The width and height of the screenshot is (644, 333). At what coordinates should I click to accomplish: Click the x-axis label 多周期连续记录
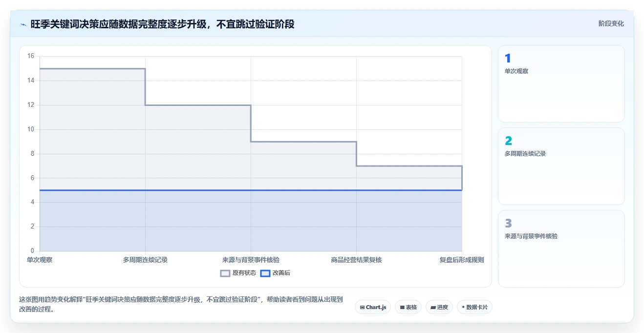145,260
